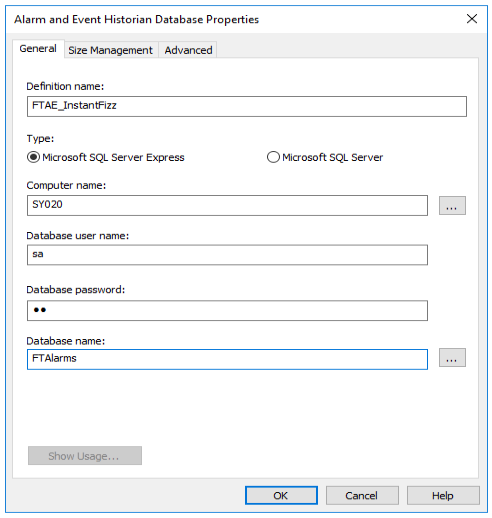
Task: Click the 'Definition name:' label
Action: tap(65, 86)
